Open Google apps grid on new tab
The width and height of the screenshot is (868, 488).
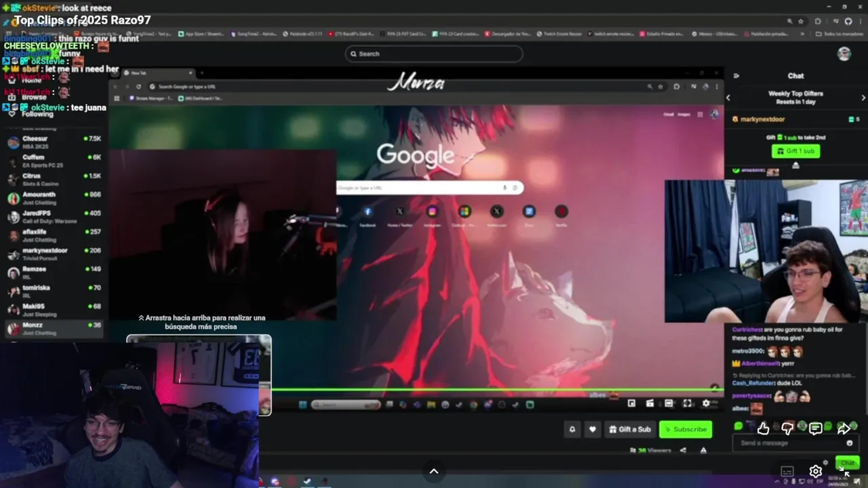(700, 115)
